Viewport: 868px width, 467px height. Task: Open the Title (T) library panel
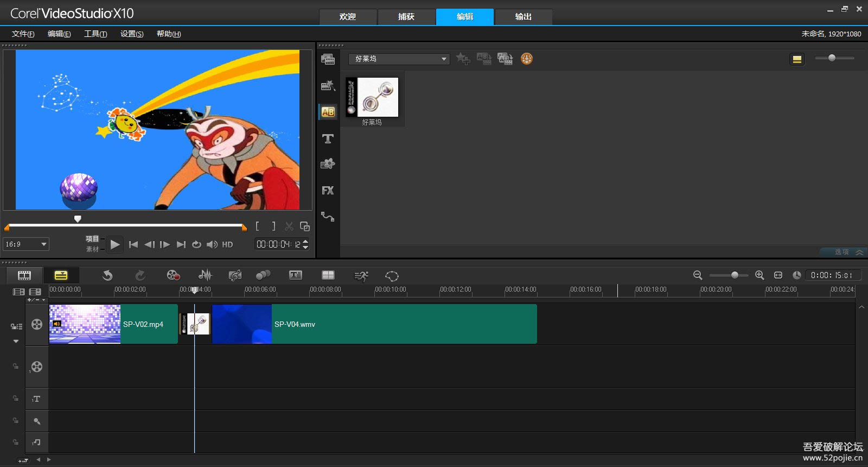328,139
